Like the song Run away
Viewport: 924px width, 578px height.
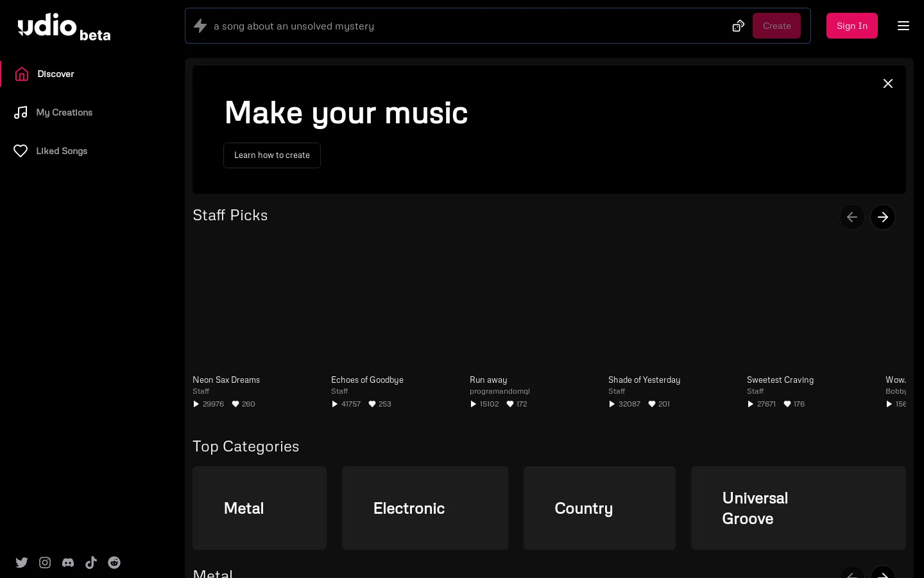click(x=510, y=404)
